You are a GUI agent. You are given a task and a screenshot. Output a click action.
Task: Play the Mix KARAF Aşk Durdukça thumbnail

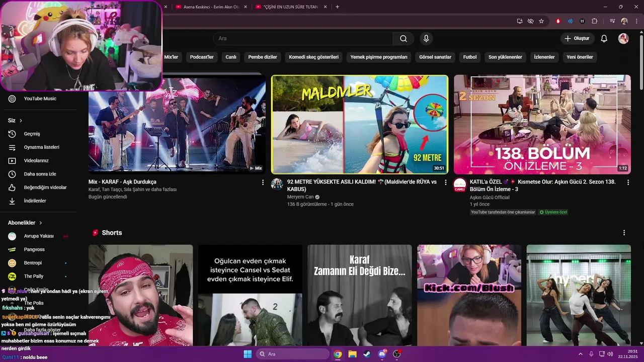tap(177, 125)
